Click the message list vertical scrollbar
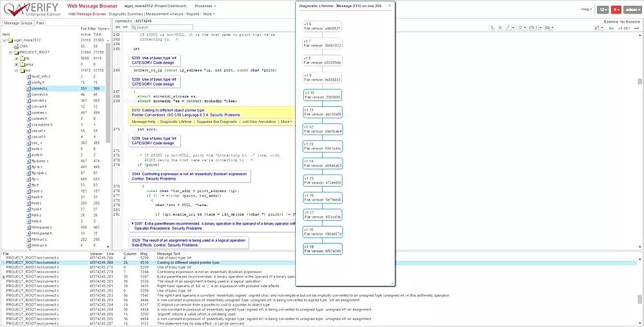The height and width of the screenshot is (327, 644). [x=640, y=299]
